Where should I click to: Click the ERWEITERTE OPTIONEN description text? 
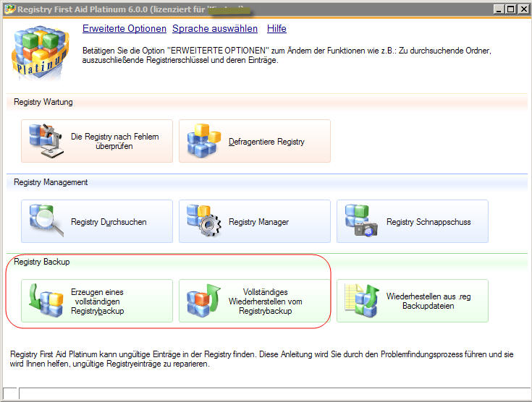tap(287, 55)
